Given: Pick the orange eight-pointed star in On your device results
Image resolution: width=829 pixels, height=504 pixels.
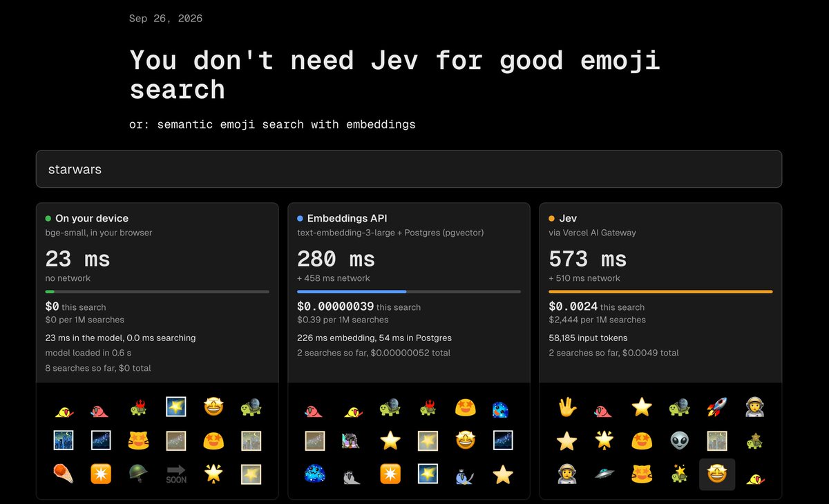Looking at the screenshot, I should (102, 474).
